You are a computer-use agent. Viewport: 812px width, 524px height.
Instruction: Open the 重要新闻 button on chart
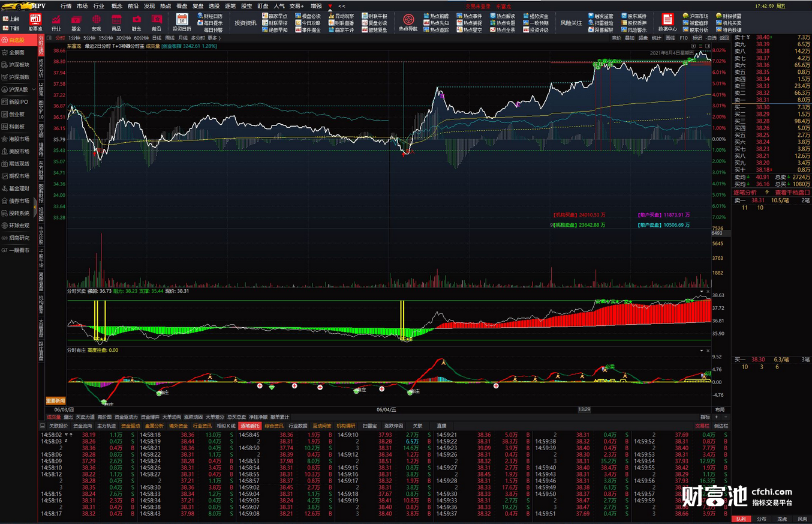pos(56,400)
